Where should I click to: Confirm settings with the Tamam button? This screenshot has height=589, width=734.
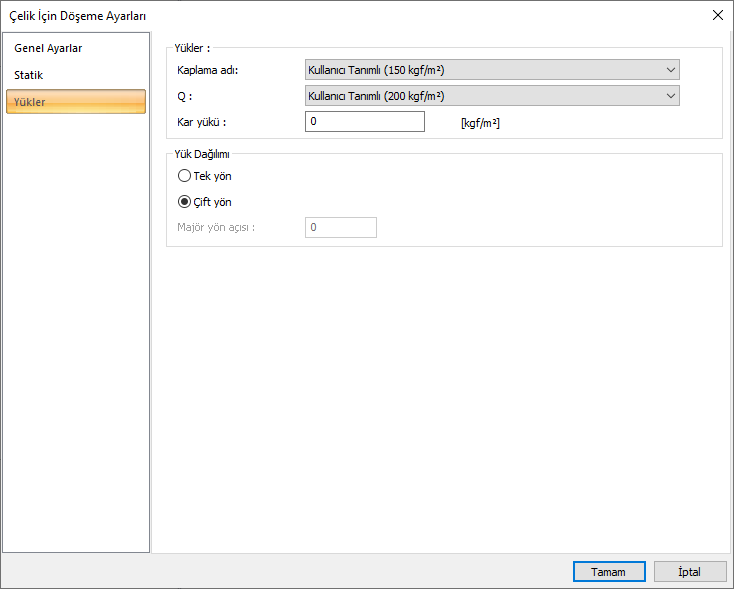(609, 572)
